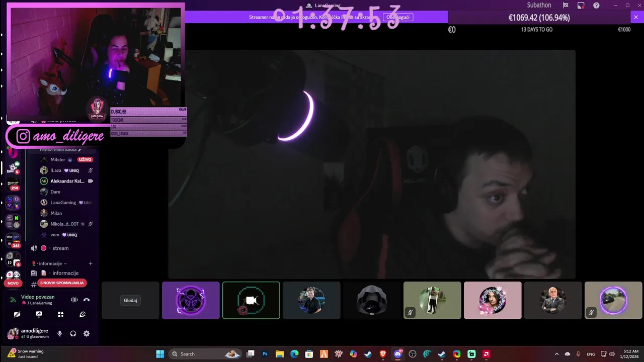Open the flag icon beside Subathon
The width and height of the screenshot is (644, 362).
(x=566, y=6)
